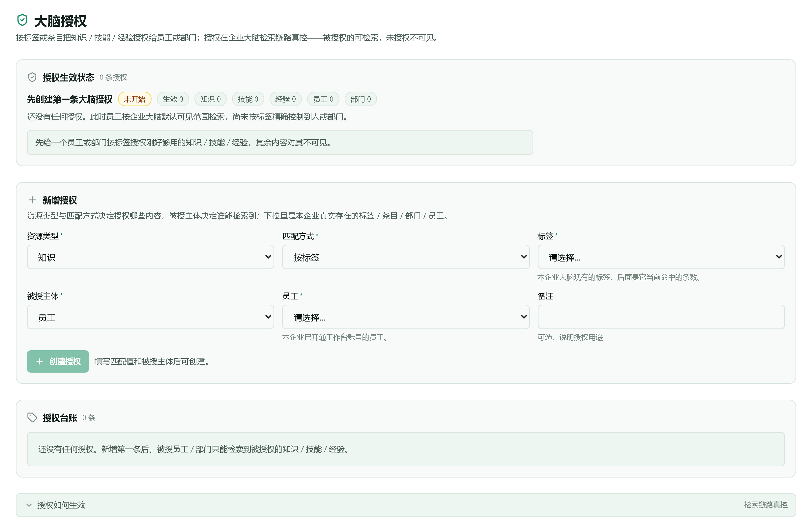
Task: Click the 0 条 count beside 授权台账
Action: click(x=89, y=417)
